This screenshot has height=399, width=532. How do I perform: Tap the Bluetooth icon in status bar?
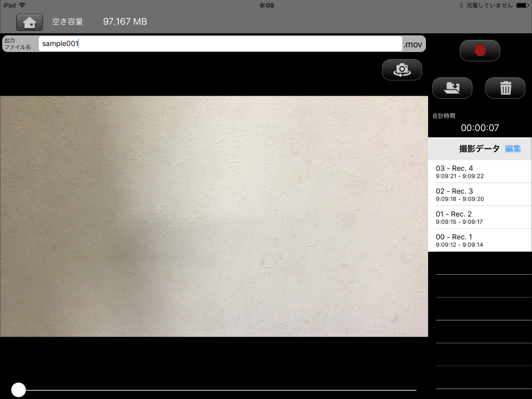(461, 5)
